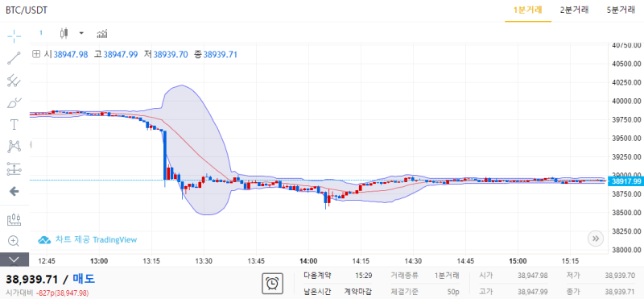Click the scroll to latest bar button
The image size is (644, 299).
pyautogui.click(x=596, y=238)
